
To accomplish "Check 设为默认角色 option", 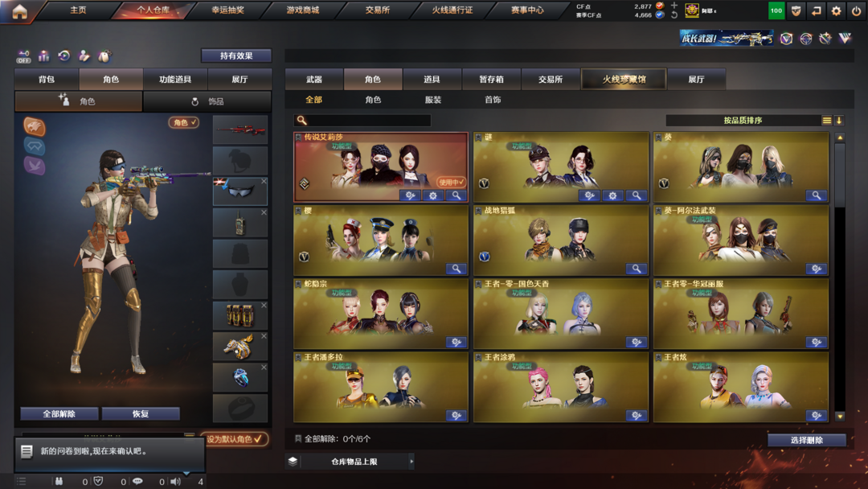I will point(234,439).
